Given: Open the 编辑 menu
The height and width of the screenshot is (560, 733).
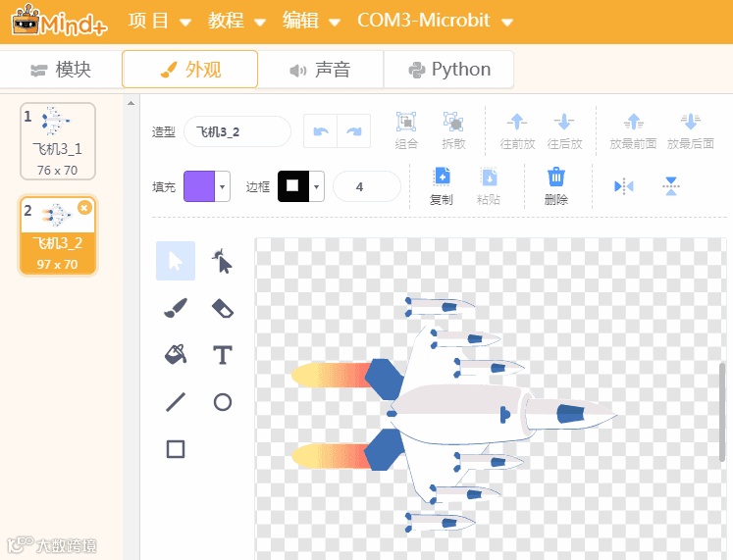Looking at the screenshot, I should [311, 21].
